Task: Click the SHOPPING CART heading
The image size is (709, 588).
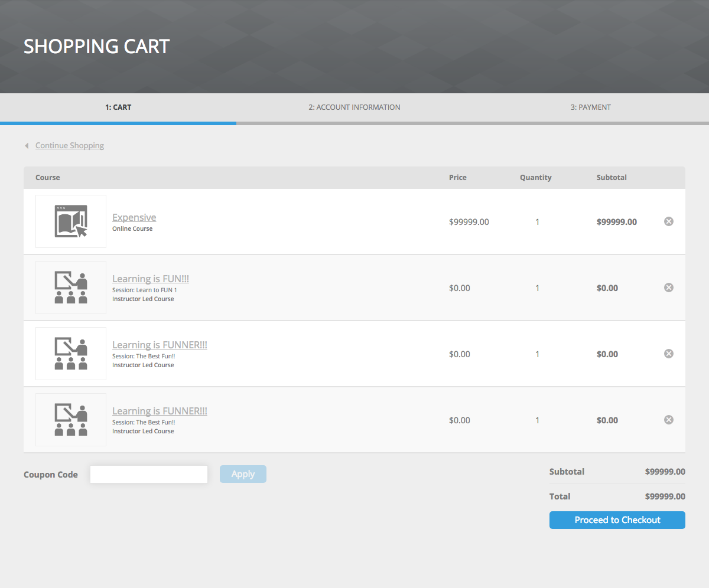Action: 97,46
